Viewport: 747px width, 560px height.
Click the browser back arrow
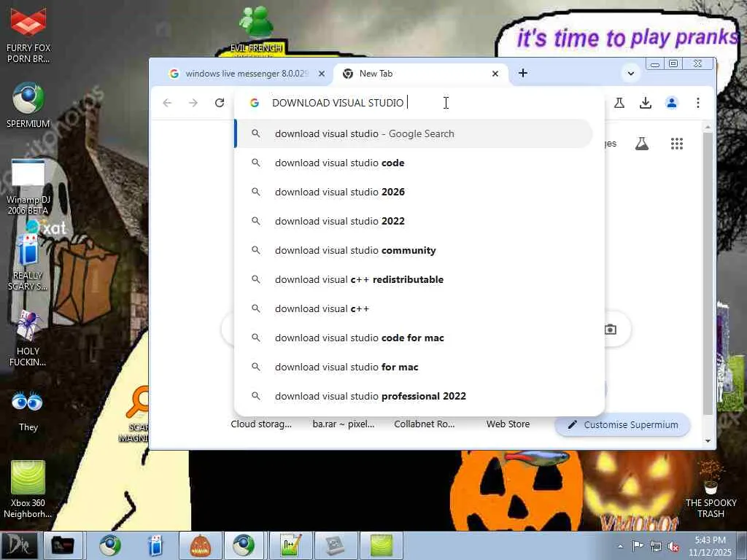[x=167, y=103]
